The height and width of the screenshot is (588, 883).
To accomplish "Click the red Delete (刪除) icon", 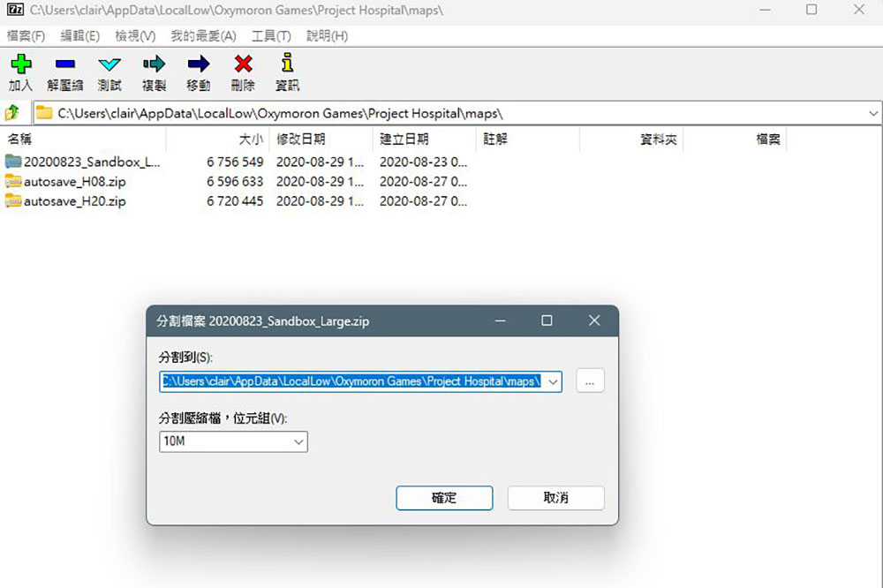I will pyautogui.click(x=243, y=64).
